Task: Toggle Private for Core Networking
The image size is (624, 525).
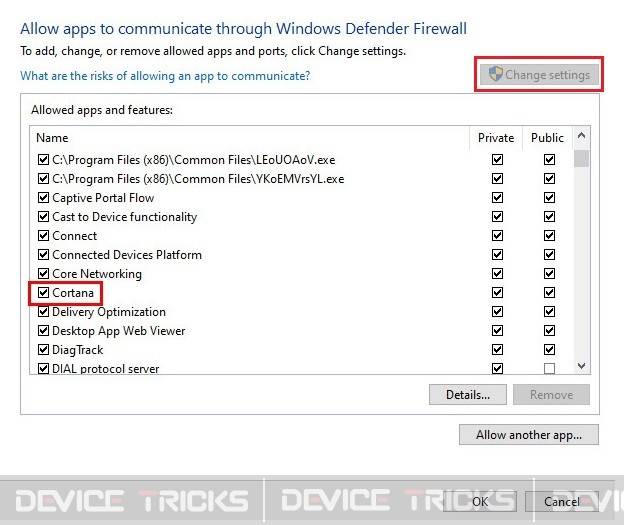Action: pyautogui.click(x=497, y=274)
